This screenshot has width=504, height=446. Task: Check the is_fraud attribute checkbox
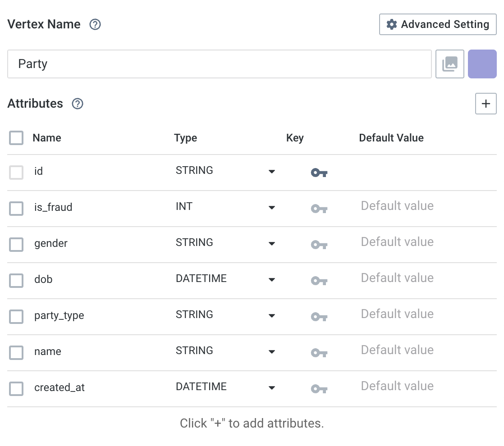click(x=16, y=208)
